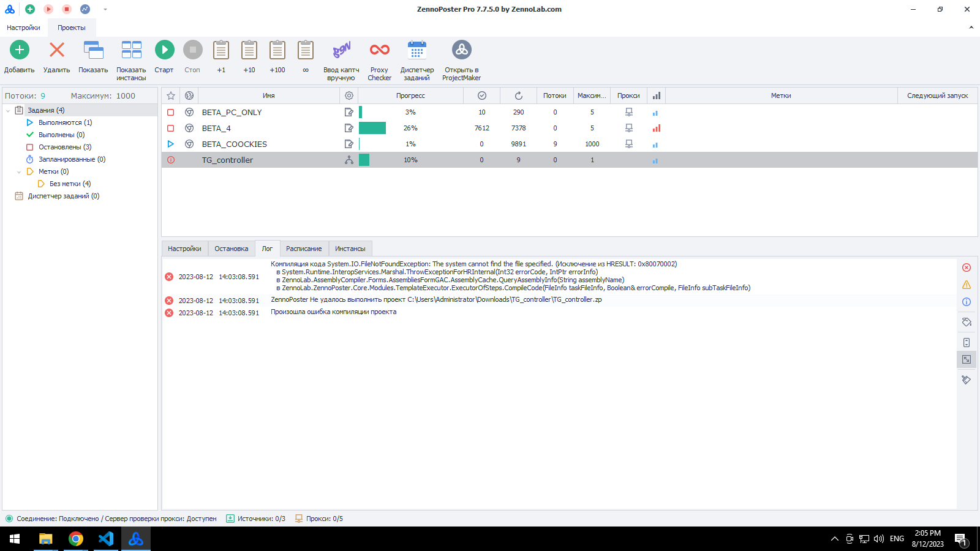
Task: Click the quick-access add icon in title bar
Action: tap(30, 9)
